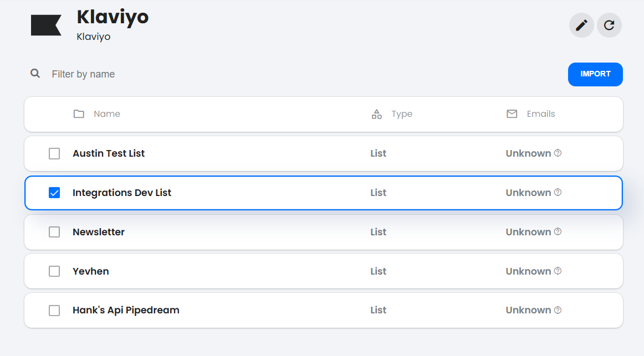
Task: Sort by the Name column header
Action: 107,114
